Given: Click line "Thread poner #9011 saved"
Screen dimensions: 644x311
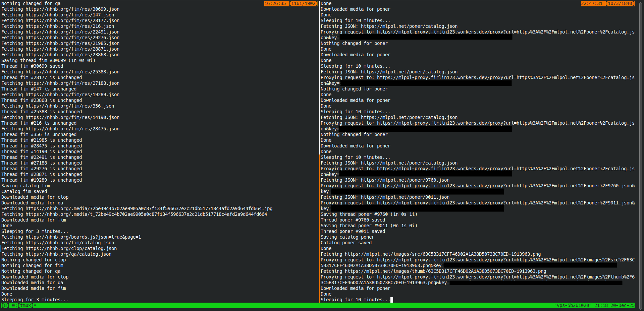Looking at the screenshot, I should tap(353, 231).
